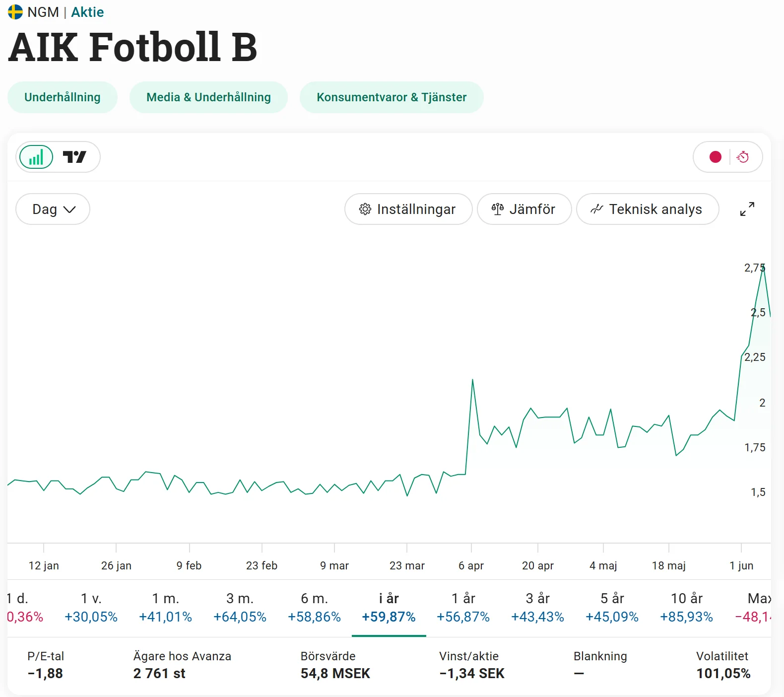Image resolution: width=784 pixels, height=697 pixels.
Task: Click the Underhållning category tag
Action: click(63, 97)
